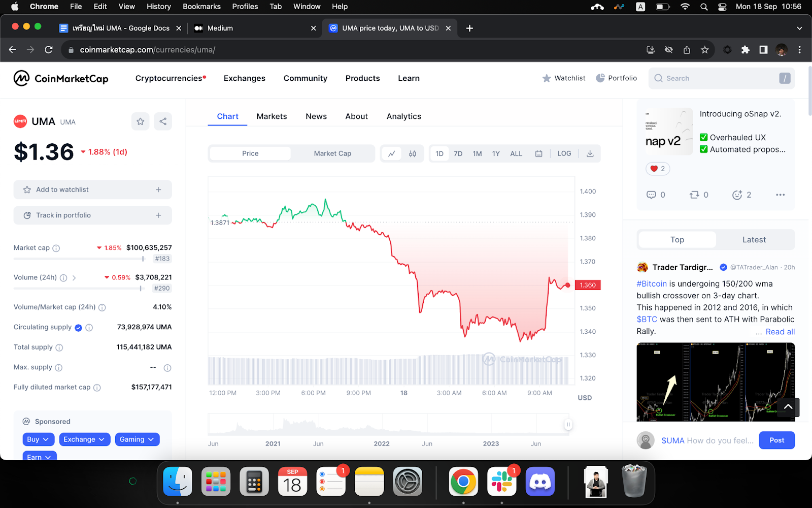812x508 pixels.
Task: Star UMA as a favorite
Action: (141, 121)
